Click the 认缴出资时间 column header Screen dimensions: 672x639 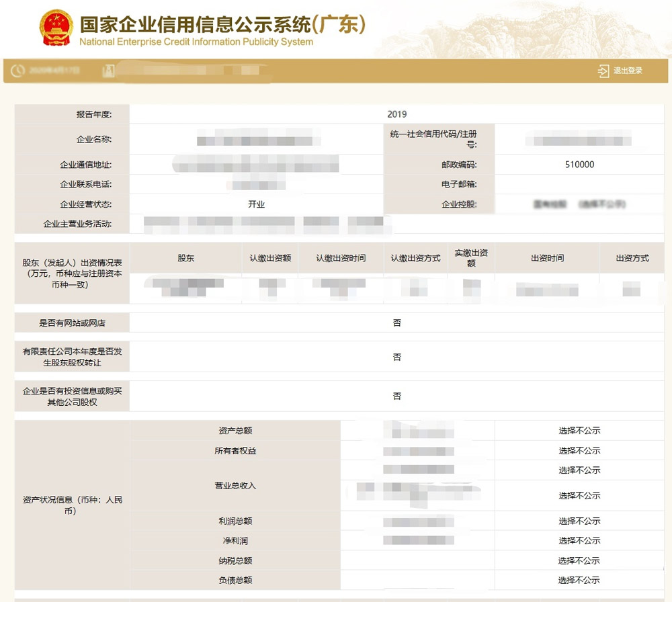click(x=341, y=258)
